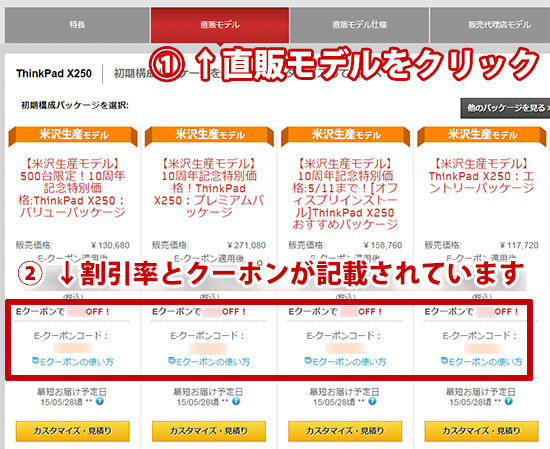Click delivery date help icon for バリューパッケージ
Image resolution: width=550 pixels, height=449 pixels.
(100, 401)
